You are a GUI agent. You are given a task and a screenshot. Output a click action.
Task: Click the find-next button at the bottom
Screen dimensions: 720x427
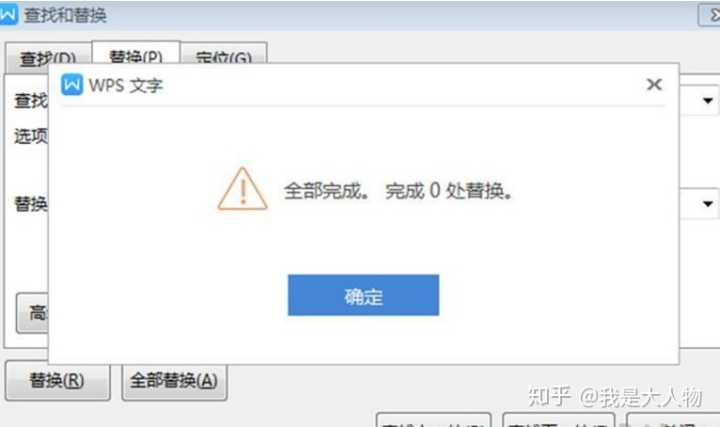(559, 420)
